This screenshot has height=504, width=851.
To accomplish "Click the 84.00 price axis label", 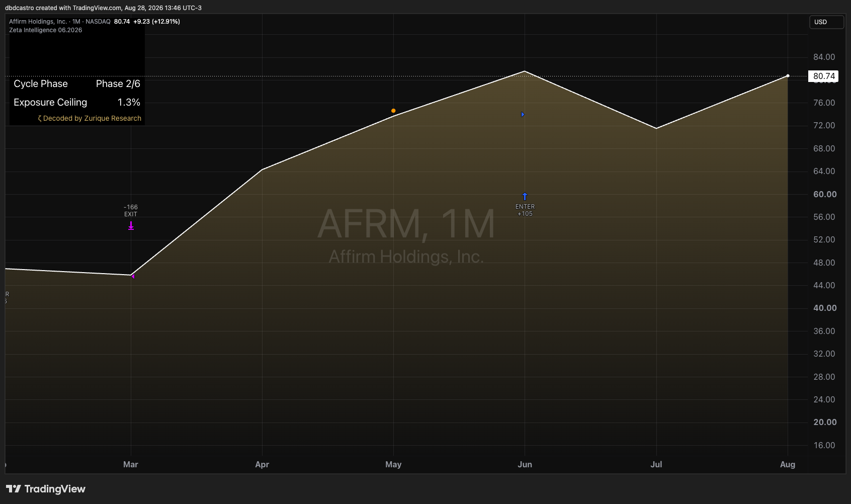I will [x=824, y=57].
